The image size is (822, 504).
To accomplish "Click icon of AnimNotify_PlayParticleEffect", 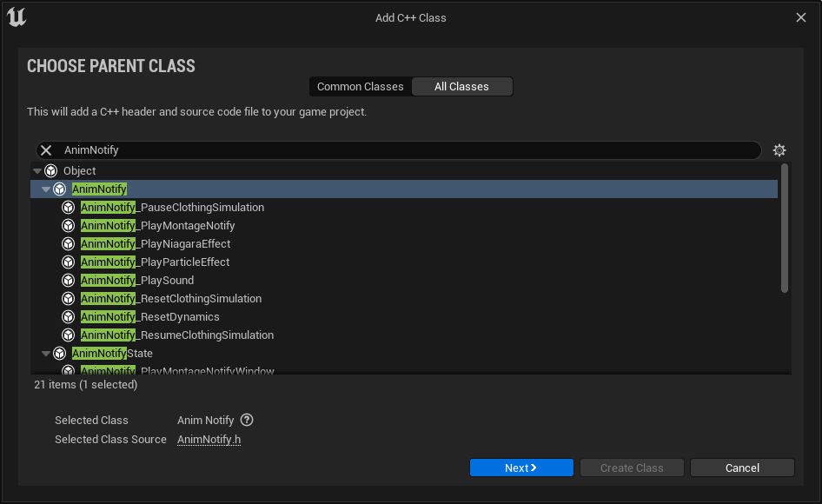I will point(68,262).
